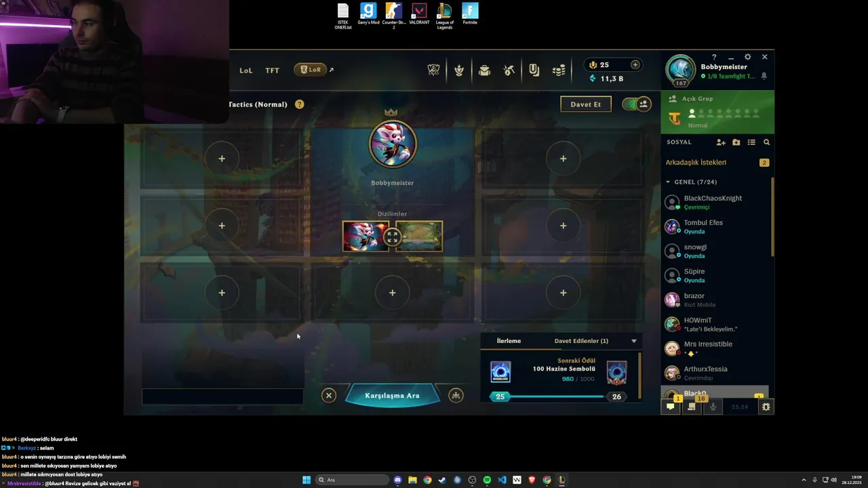The width and height of the screenshot is (868, 488).
Task: Open the Profile crest icon
Action: pos(459,70)
